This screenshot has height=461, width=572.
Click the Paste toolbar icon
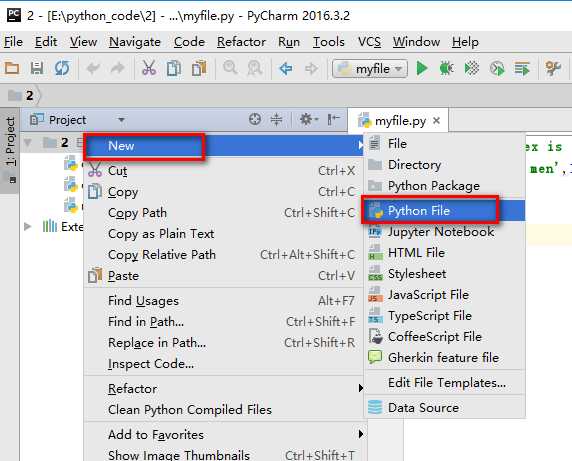click(x=199, y=68)
